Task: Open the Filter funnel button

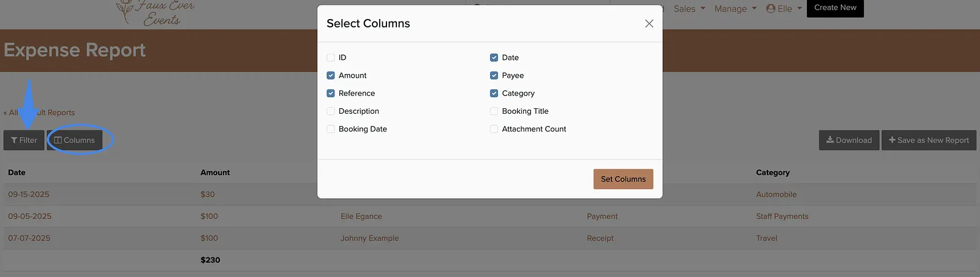Action: pyautogui.click(x=24, y=140)
